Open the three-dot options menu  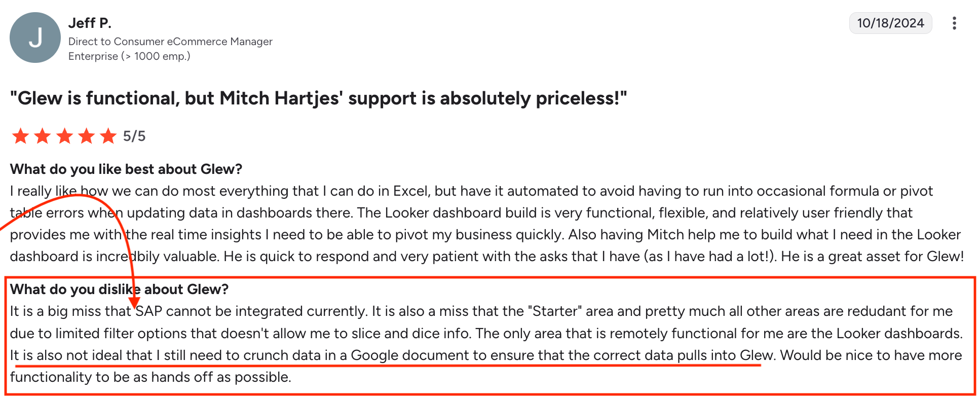954,23
